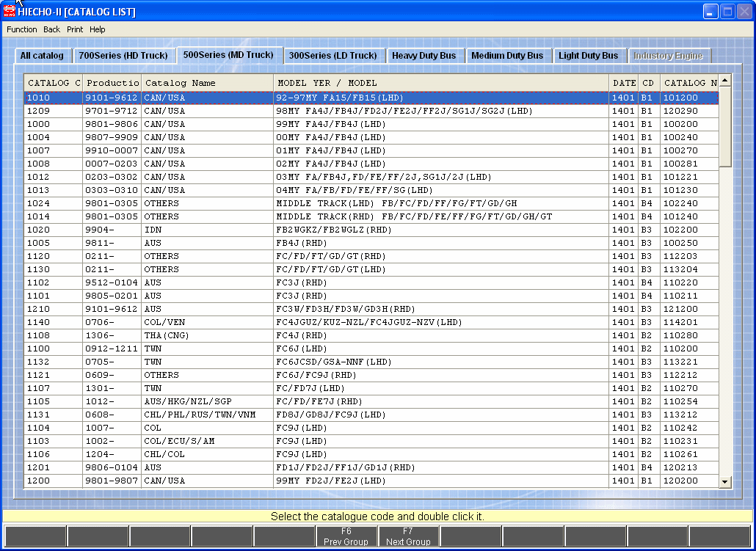Select the 300Series (LD Truck) tab

(332, 56)
